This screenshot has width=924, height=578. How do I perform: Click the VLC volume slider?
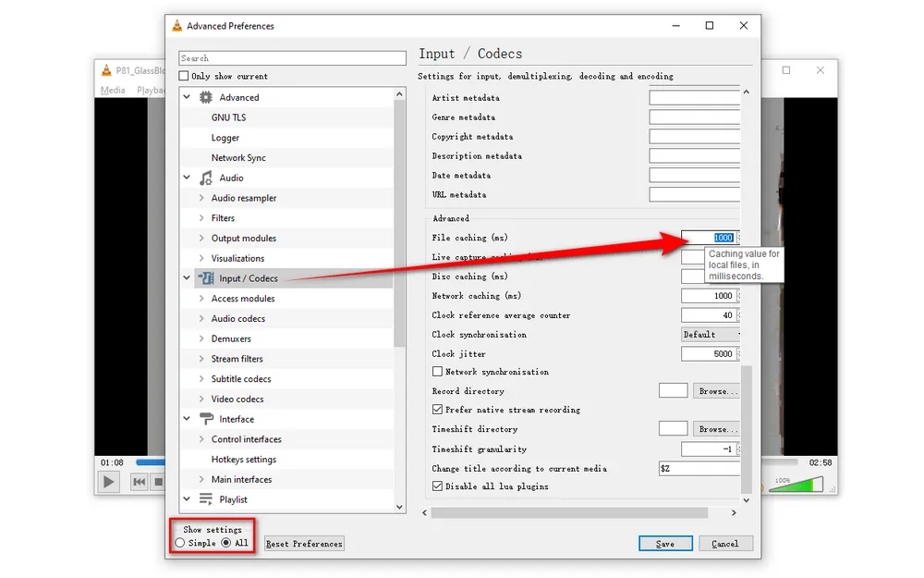pyautogui.click(x=795, y=484)
